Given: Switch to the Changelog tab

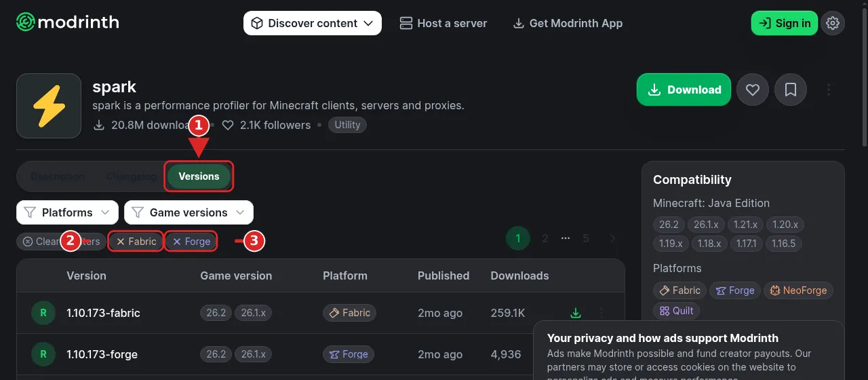Looking at the screenshot, I should pos(132,176).
